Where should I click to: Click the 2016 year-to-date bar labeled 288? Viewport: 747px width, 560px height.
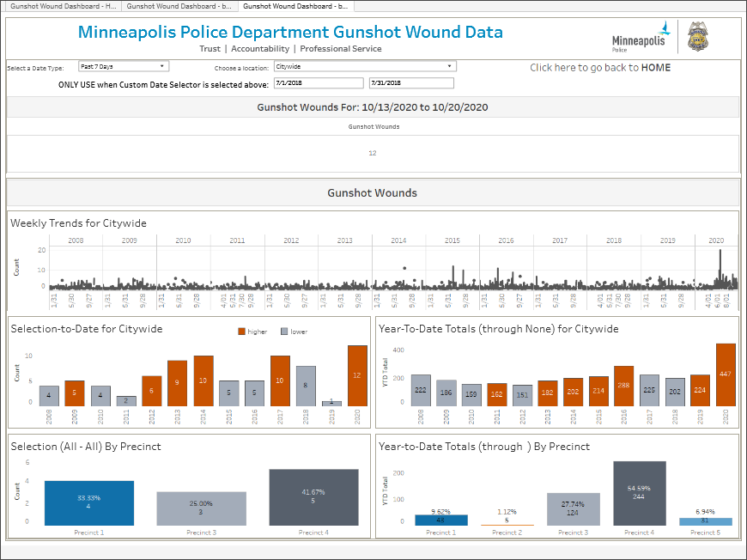tap(623, 386)
